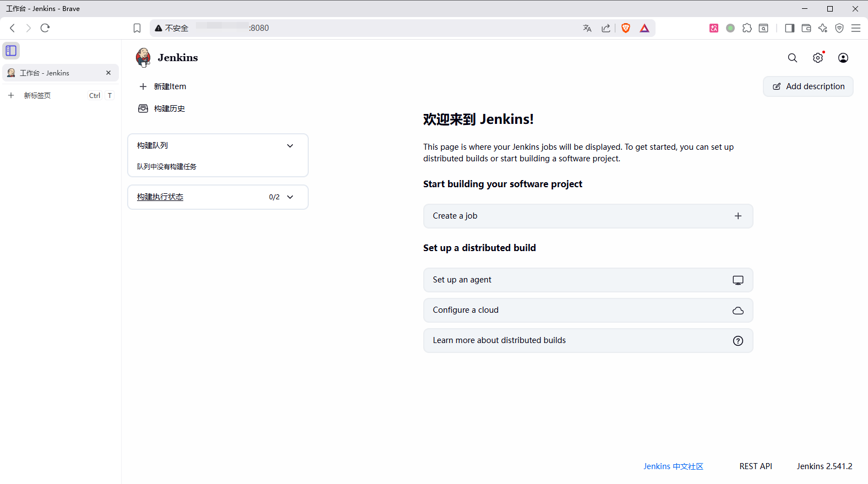Open Manage Jenkins gear icon
Viewport: 868px width, 484px height.
(x=818, y=58)
